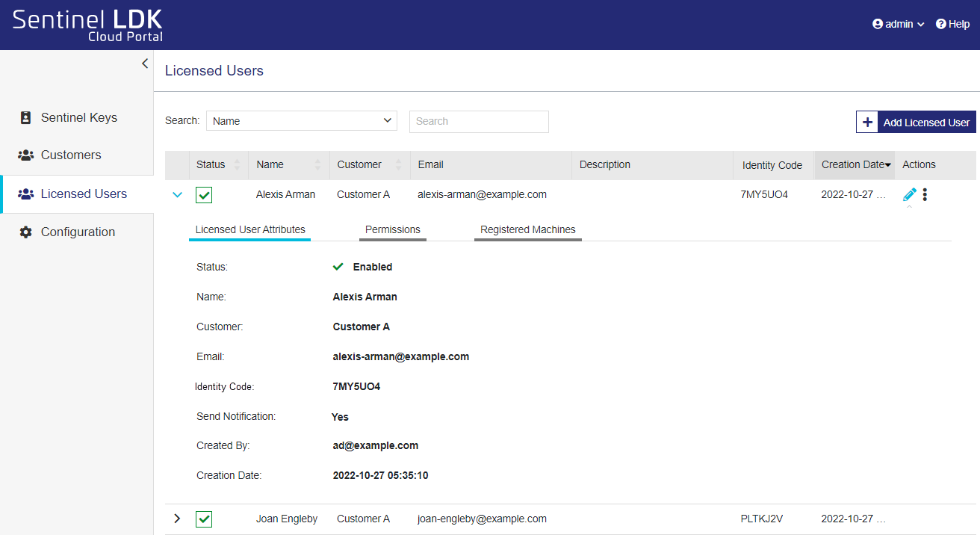Collapse the left sidebar with the chevron
The width and height of the screenshot is (980, 535).
coord(145,64)
